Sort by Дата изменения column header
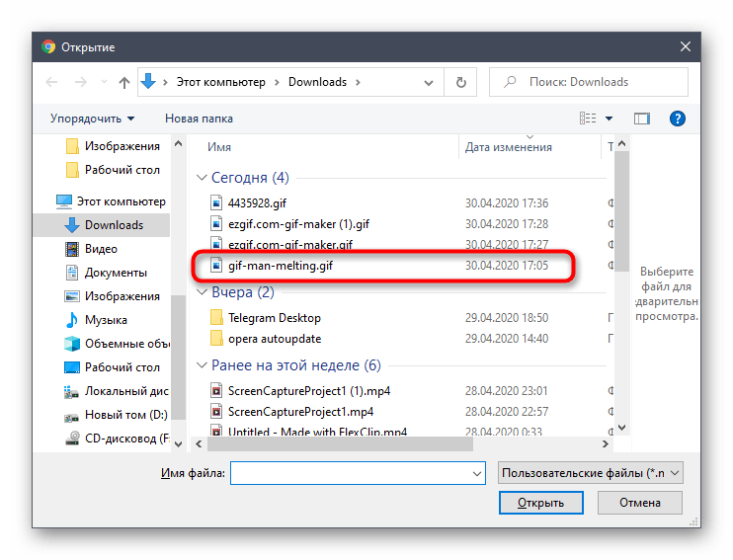733x560 pixels. pos(509,147)
